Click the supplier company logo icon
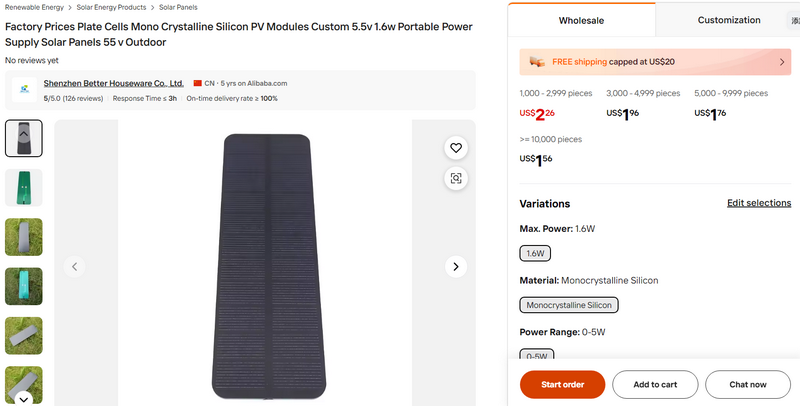Screen dimensions: 800x406 pyautogui.click(x=24, y=91)
